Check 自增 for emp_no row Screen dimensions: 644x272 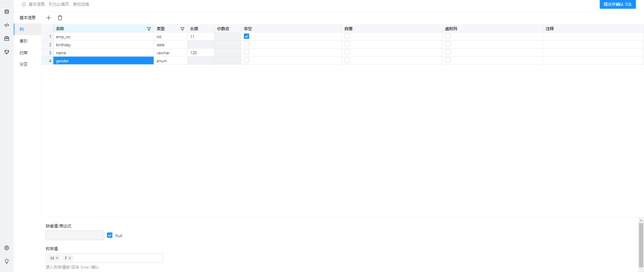pyautogui.click(x=347, y=36)
